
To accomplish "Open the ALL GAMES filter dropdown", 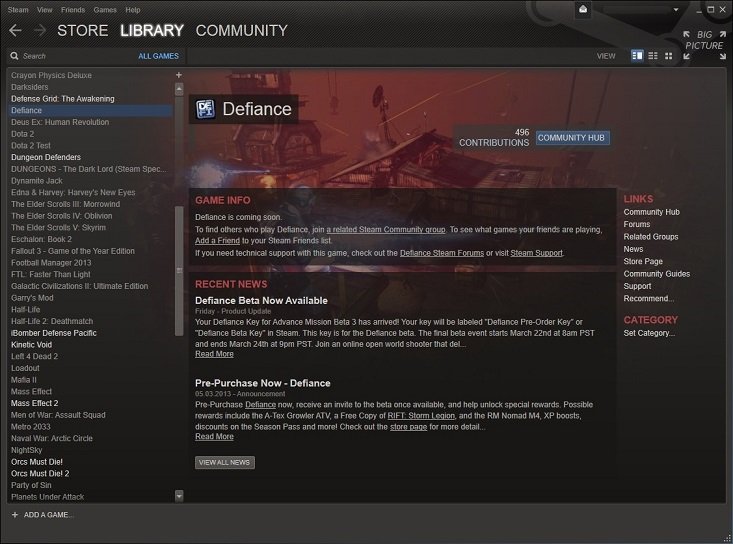I will (x=158, y=56).
